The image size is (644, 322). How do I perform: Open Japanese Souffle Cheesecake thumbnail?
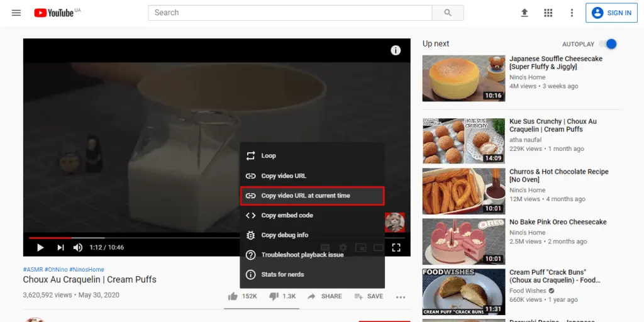(464, 79)
